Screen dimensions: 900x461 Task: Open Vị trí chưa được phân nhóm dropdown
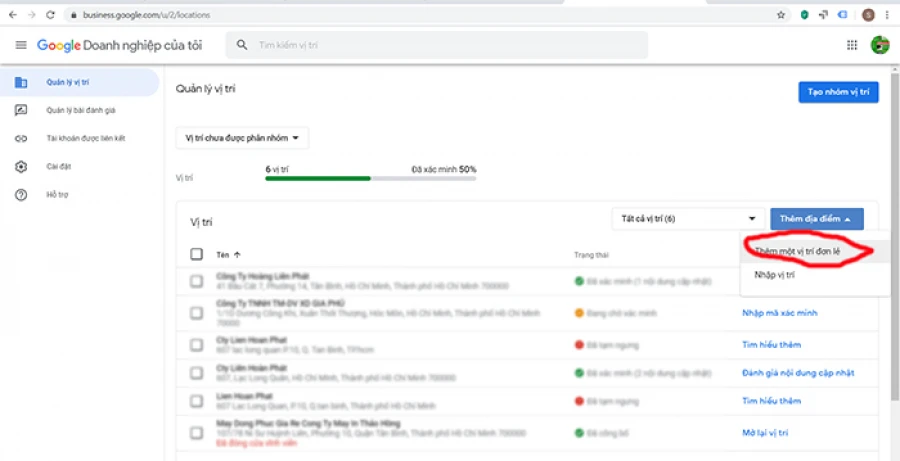point(242,138)
